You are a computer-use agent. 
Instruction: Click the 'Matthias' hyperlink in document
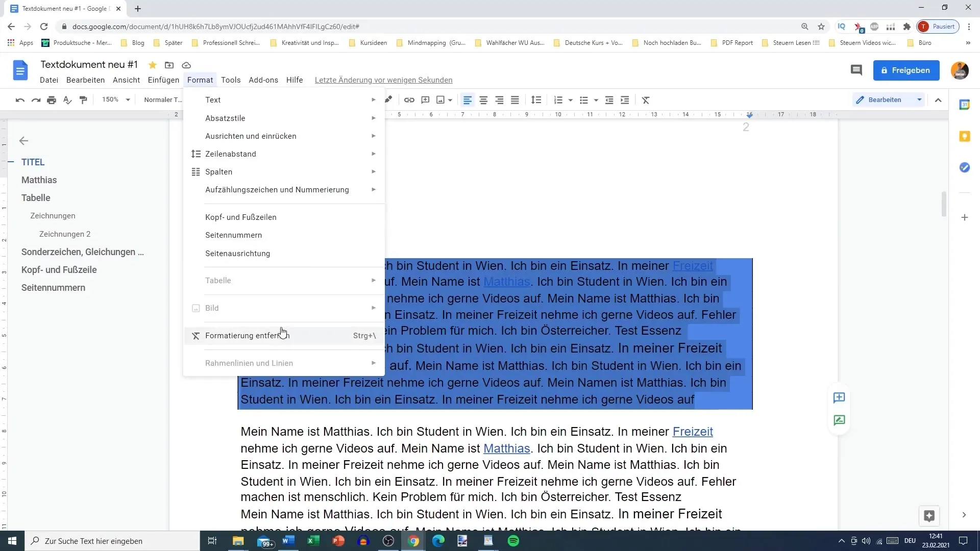click(507, 448)
